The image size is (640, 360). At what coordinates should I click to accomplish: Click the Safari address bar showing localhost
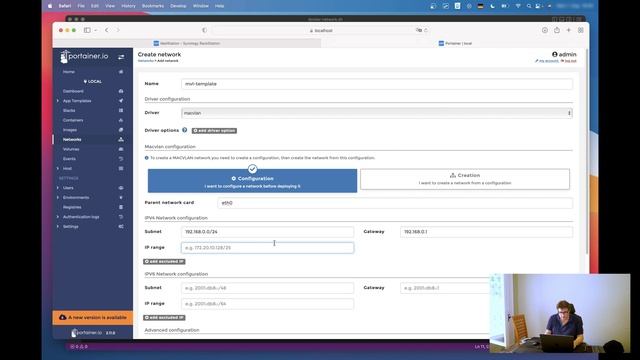tap(320, 31)
